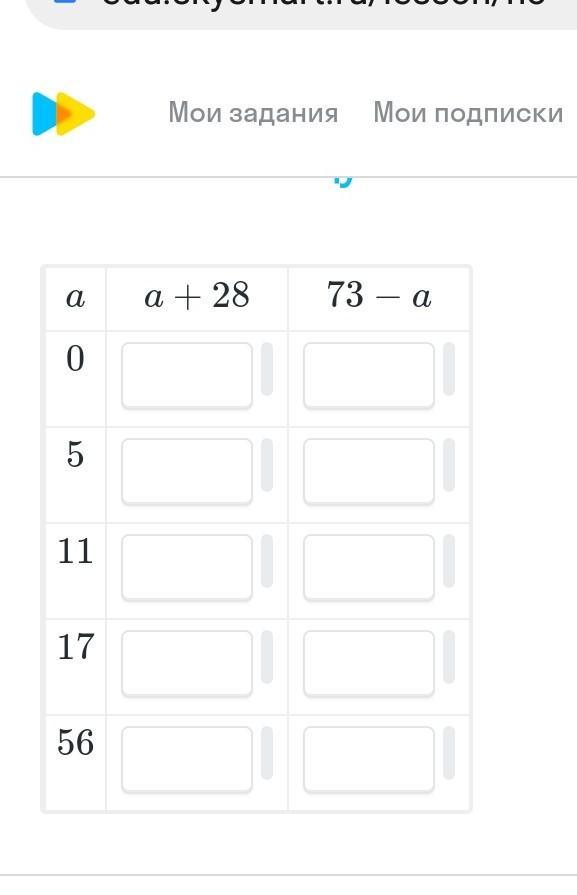Click the gray status bar beside 73 − a, row 17
The width and height of the screenshot is (577, 895).
coord(449,656)
